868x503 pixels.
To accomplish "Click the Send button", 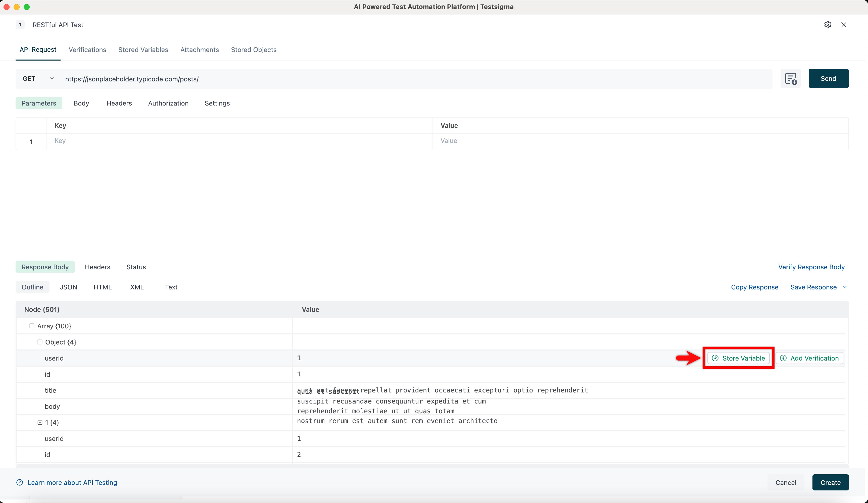I will tap(828, 78).
